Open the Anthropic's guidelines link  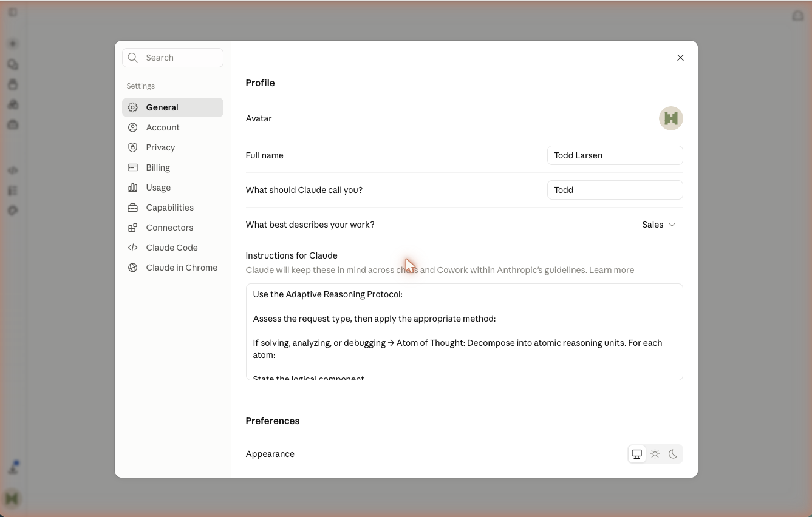[541, 270]
